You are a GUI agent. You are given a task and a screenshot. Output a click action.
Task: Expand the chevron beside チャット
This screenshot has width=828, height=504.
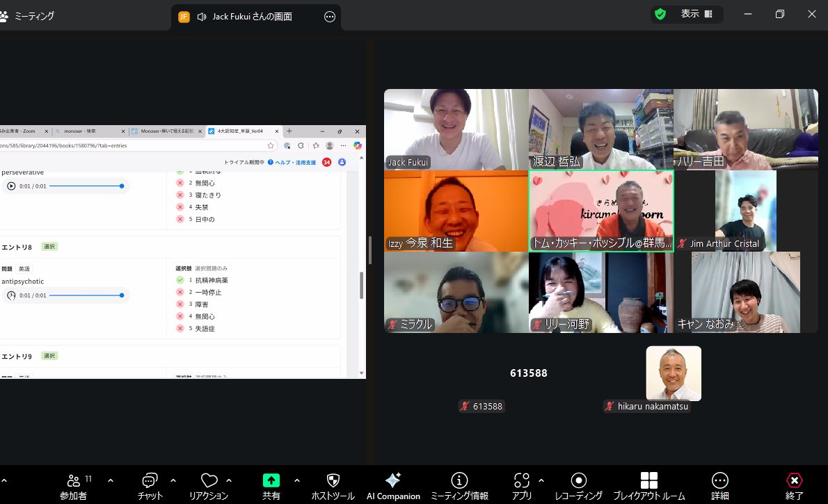tap(173, 480)
